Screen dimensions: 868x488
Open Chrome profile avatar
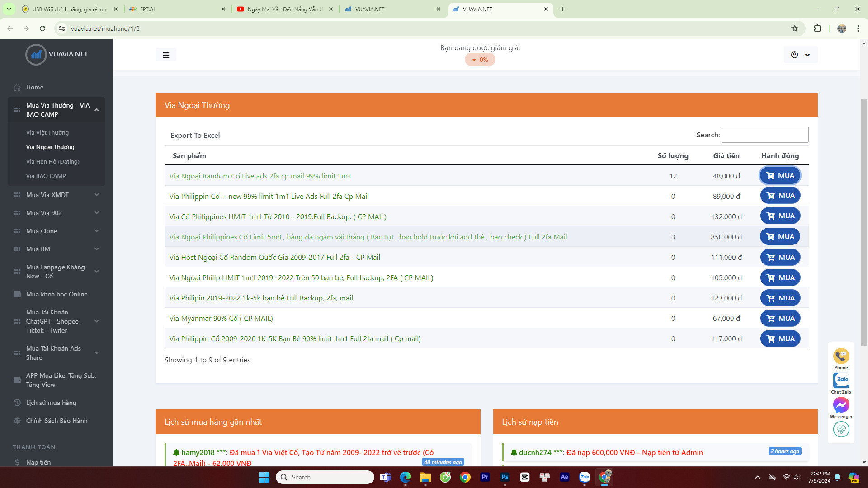pyautogui.click(x=841, y=28)
